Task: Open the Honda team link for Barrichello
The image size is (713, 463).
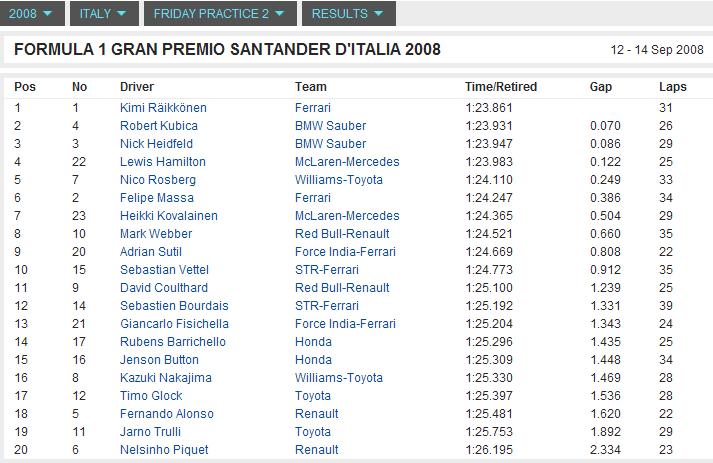Action: pyautogui.click(x=312, y=342)
